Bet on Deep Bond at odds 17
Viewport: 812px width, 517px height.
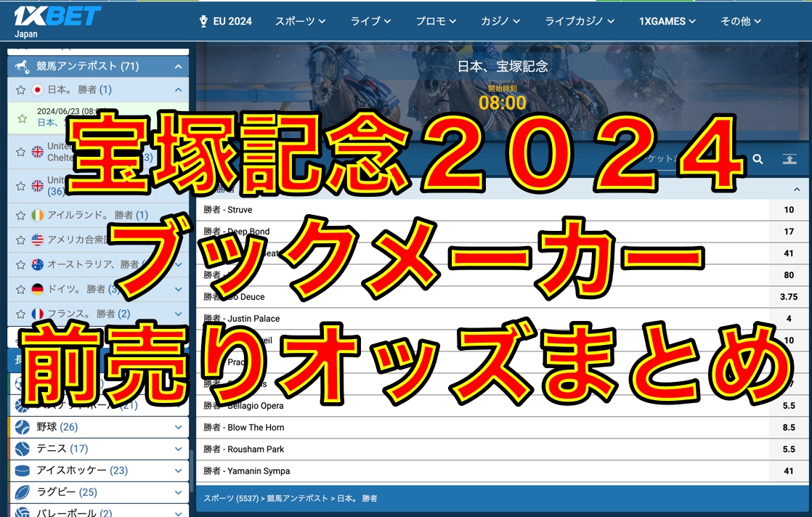coord(789,232)
